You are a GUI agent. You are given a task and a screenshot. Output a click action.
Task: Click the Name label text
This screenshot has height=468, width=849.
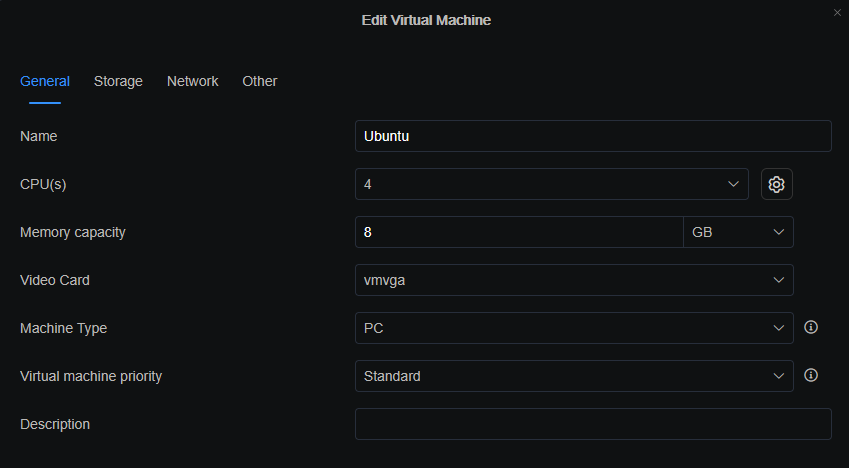coord(38,136)
